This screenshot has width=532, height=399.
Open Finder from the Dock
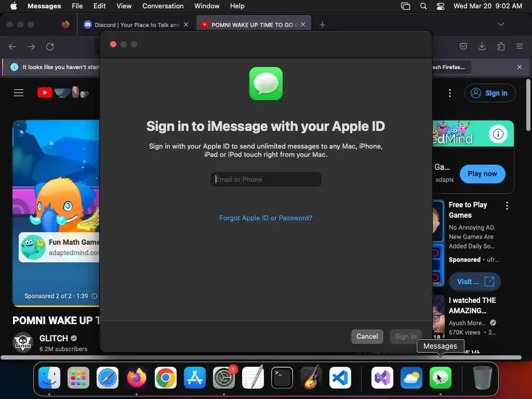coord(49,377)
